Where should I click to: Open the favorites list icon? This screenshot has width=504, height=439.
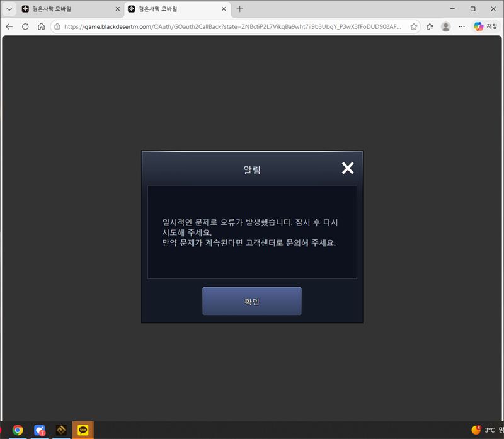click(430, 26)
